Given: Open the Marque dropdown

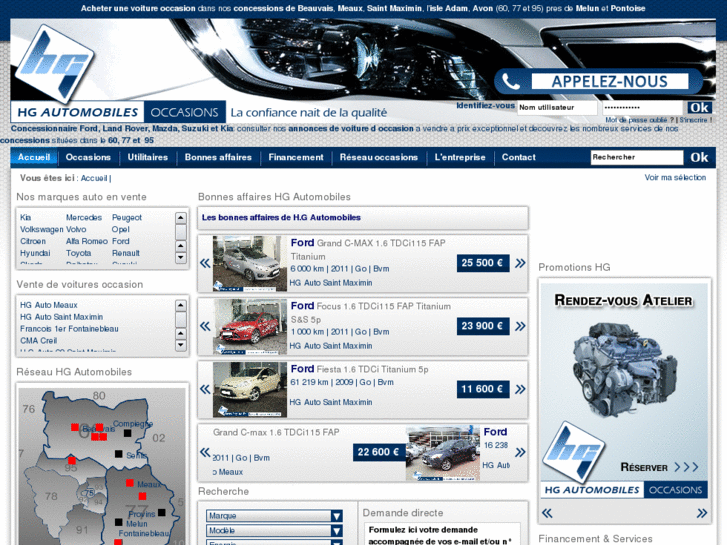Looking at the screenshot, I should [x=274, y=516].
